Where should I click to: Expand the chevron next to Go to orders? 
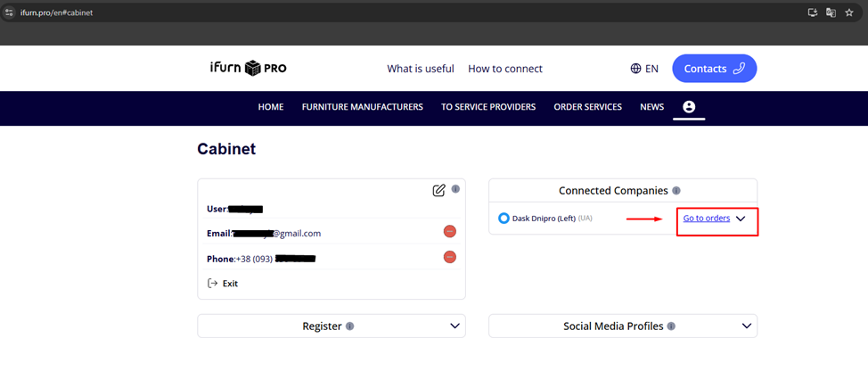741,219
